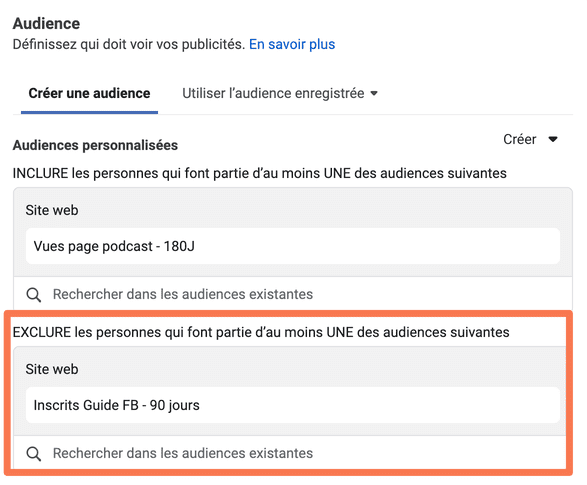The width and height of the screenshot is (587, 485).
Task: Click the caret arrow next to Créer
Action: tap(553, 139)
